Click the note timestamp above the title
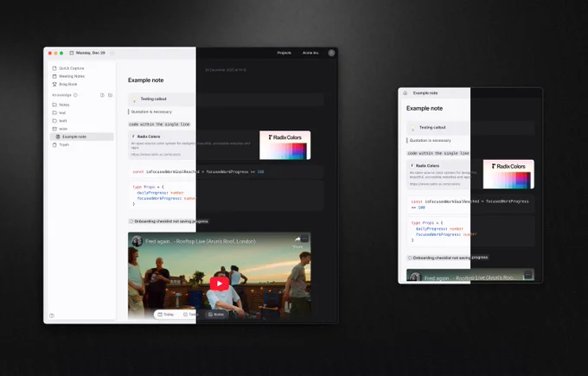 pyautogui.click(x=226, y=70)
